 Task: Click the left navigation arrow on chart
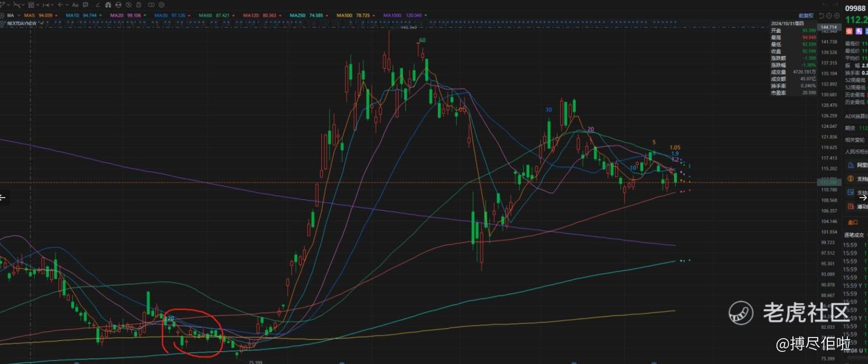(3, 198)
